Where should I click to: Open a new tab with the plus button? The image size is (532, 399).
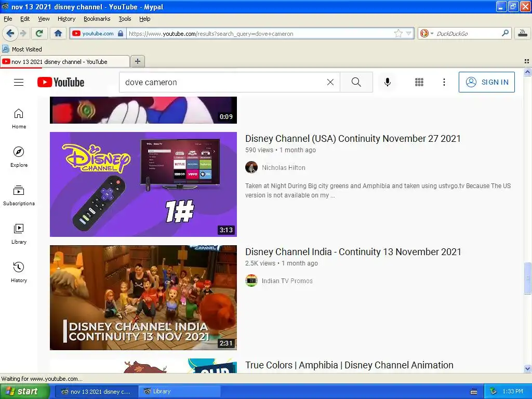pos(137,61)
